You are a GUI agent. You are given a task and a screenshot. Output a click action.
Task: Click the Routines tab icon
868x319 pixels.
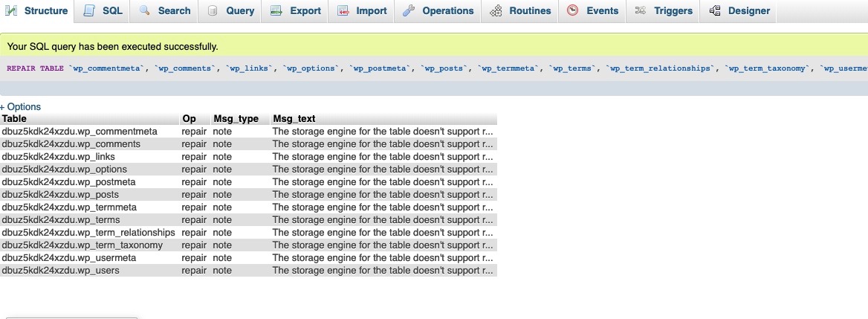tap(496, 10)
